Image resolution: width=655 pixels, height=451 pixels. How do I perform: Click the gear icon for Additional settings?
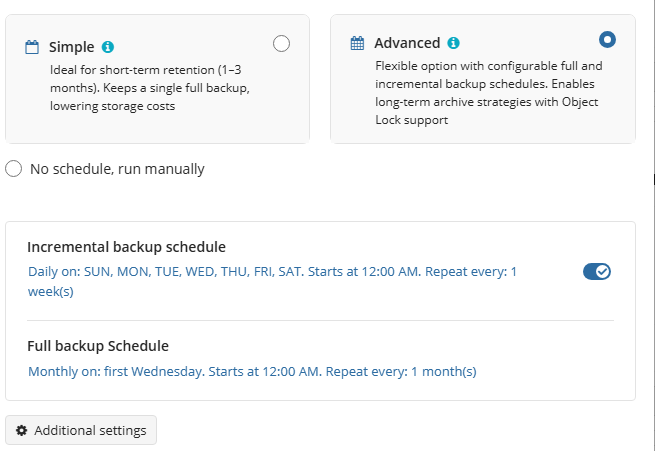pos(22,430)
